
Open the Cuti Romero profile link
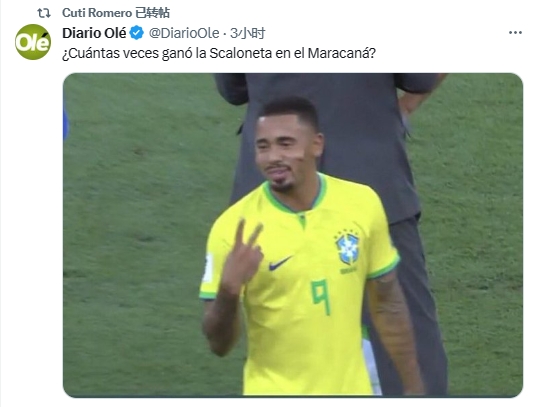[97, 13]
